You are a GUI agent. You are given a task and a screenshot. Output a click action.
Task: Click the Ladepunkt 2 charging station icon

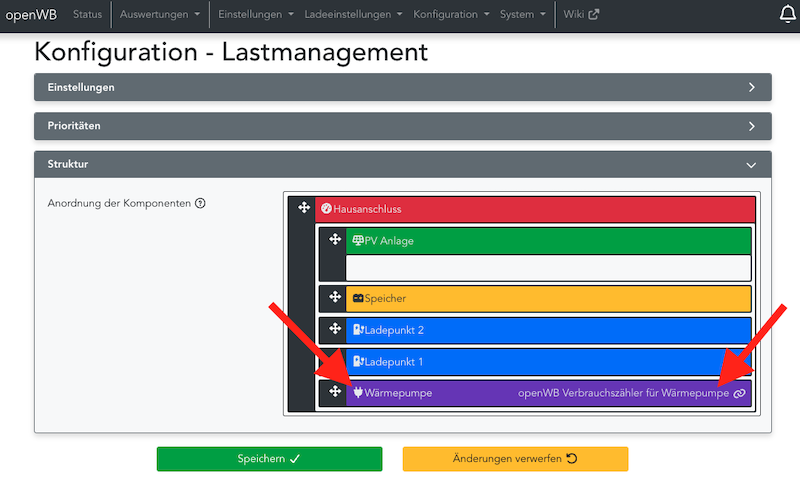click(358, 330)
